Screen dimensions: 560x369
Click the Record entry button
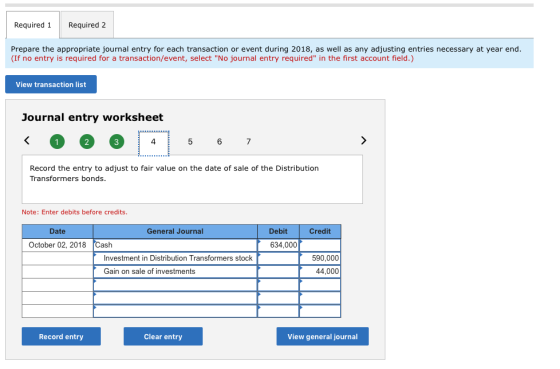point(61,336)
